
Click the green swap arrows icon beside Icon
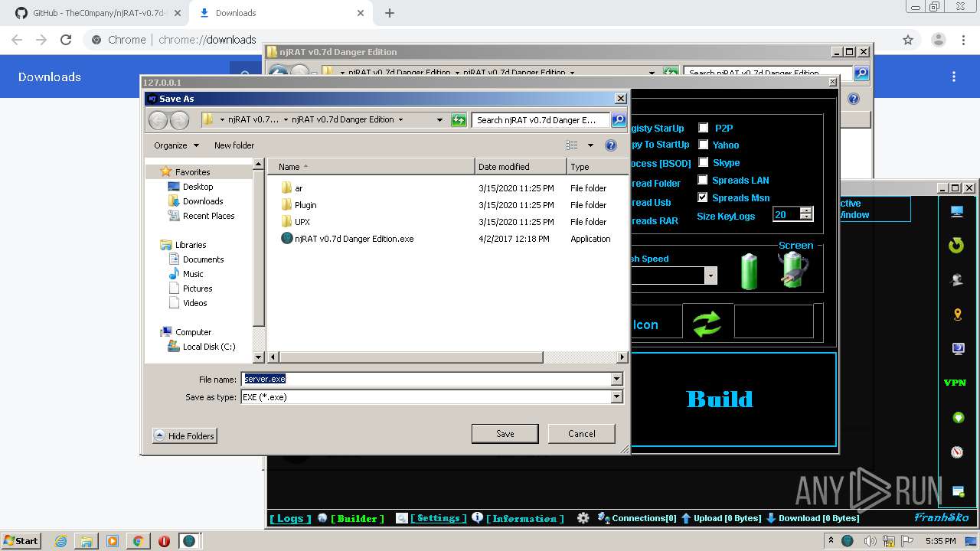click(x=707, y=323)
